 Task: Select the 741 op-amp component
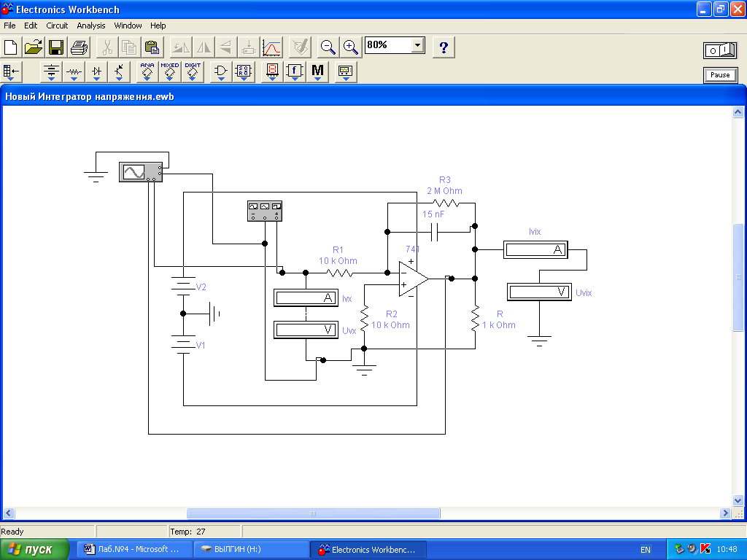point(413,279)
